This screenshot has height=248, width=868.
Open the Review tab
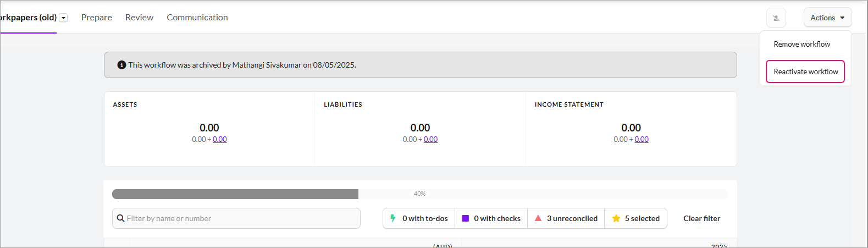tap(139, 18)
